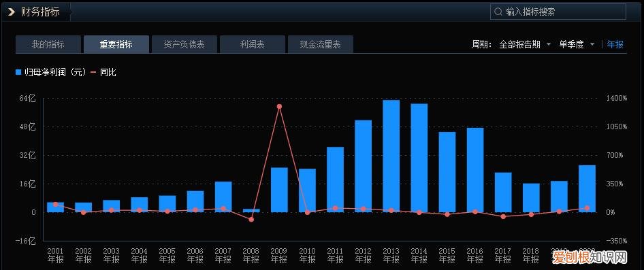The height and width of the screenshot is (270, 644).
Task: Toggle the 同比 red line legend
Action: tap(103, 72)
